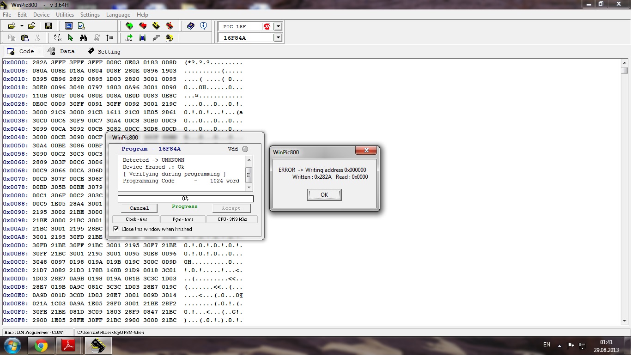
Task: Select address label 0x00F8
Action: (x=16, y=320)
